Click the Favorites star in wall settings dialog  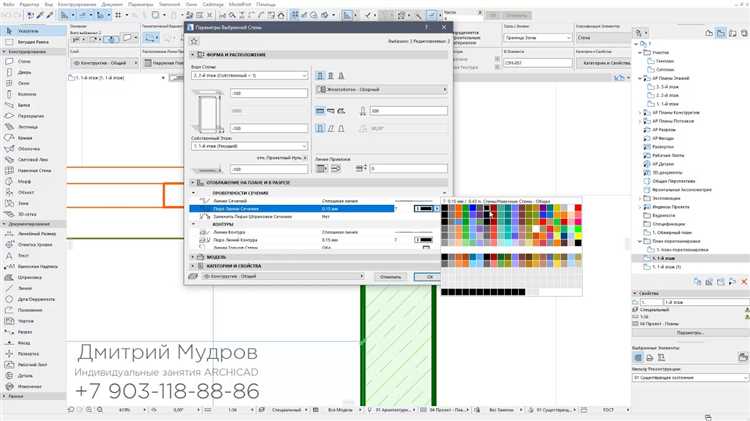tap(194, 42)
